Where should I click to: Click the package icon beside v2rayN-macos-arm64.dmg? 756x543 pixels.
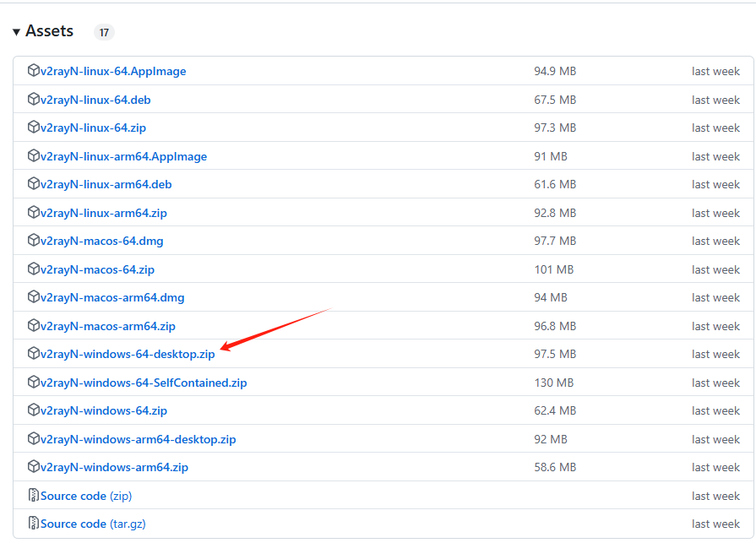[x=33, y=296]
